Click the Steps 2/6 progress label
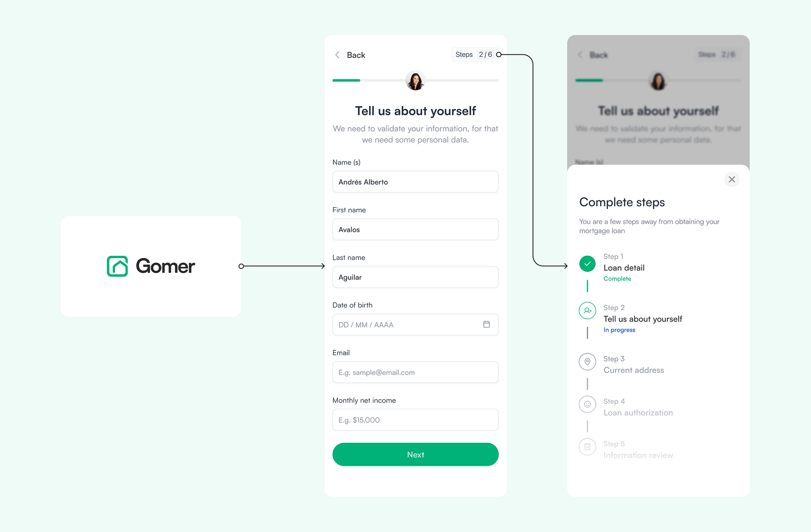 point(472,55)
